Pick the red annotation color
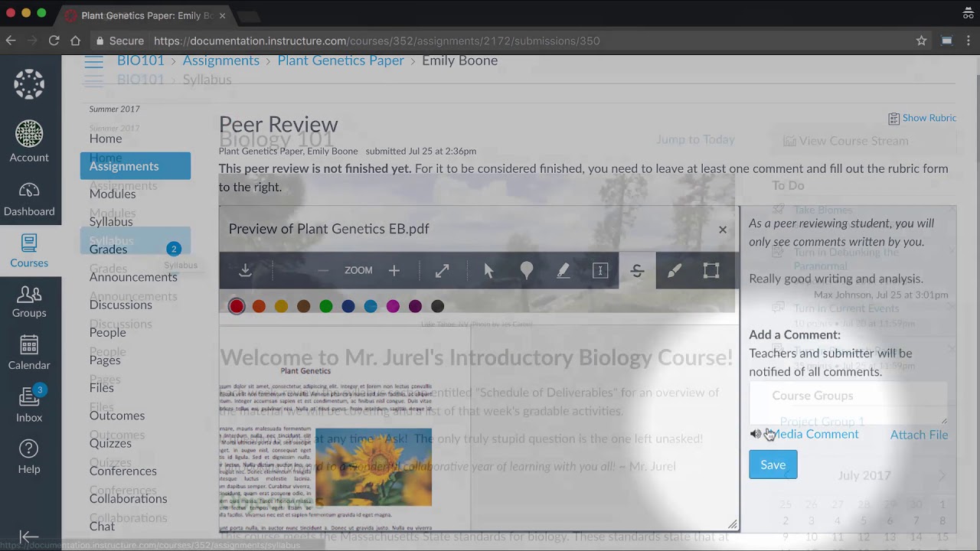The width and height of the screenshot is (980, 551). pos(237,306)
